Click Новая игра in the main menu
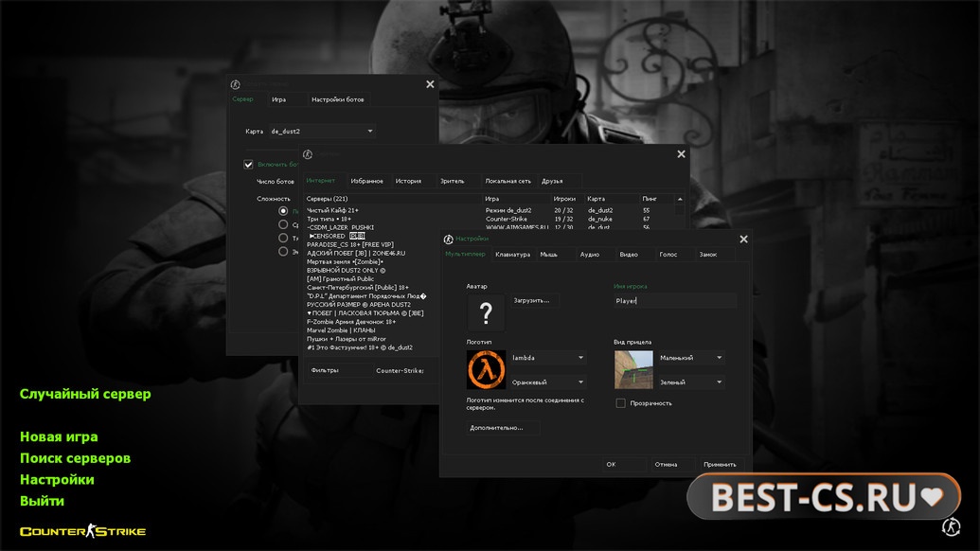Screen dimensions: 980x551 pyautogui.click(x=59, y=436)
